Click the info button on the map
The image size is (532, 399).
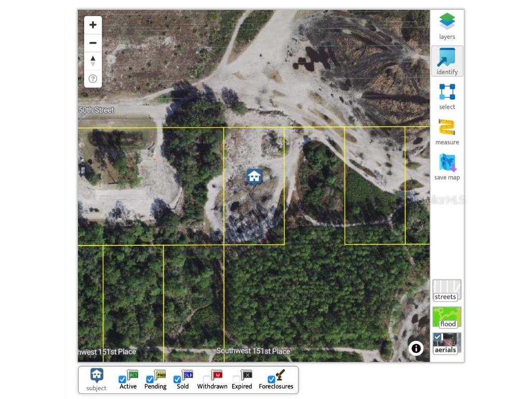point(416,349)
